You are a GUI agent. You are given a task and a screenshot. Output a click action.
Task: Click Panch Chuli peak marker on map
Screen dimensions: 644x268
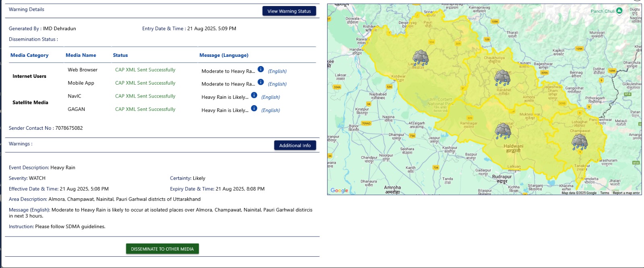[619, 11]
